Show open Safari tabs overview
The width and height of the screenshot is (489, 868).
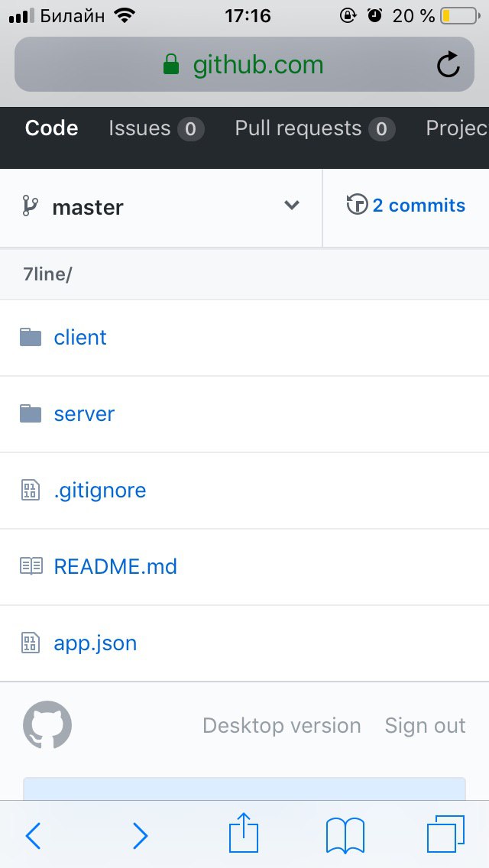pos(445,834)
